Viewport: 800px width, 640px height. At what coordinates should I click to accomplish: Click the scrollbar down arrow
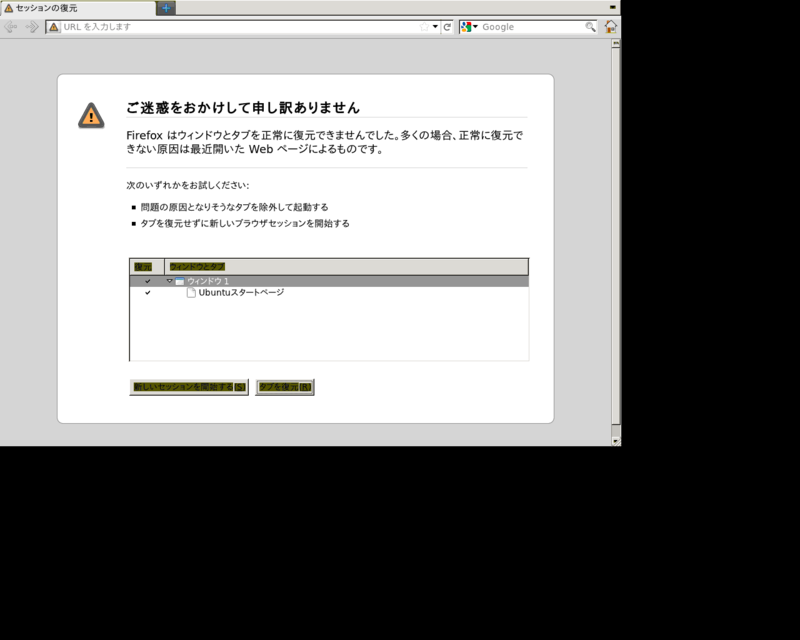[616, 441]
